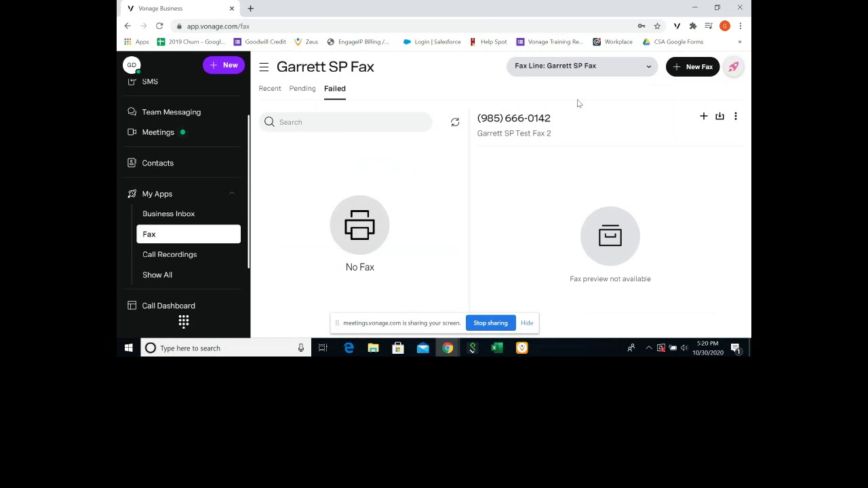Open Call Recordings in sidebar
The image size is (868, 488).
(x=170, y=254)
